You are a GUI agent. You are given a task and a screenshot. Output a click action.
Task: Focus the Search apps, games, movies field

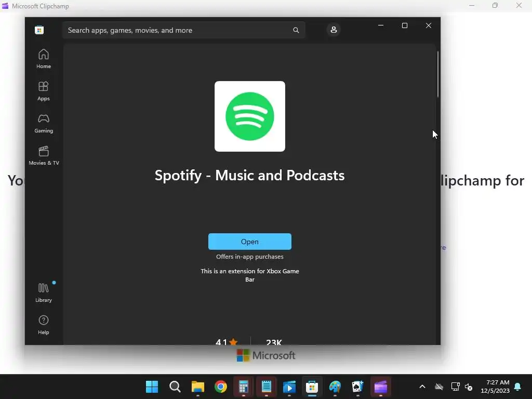183,30
